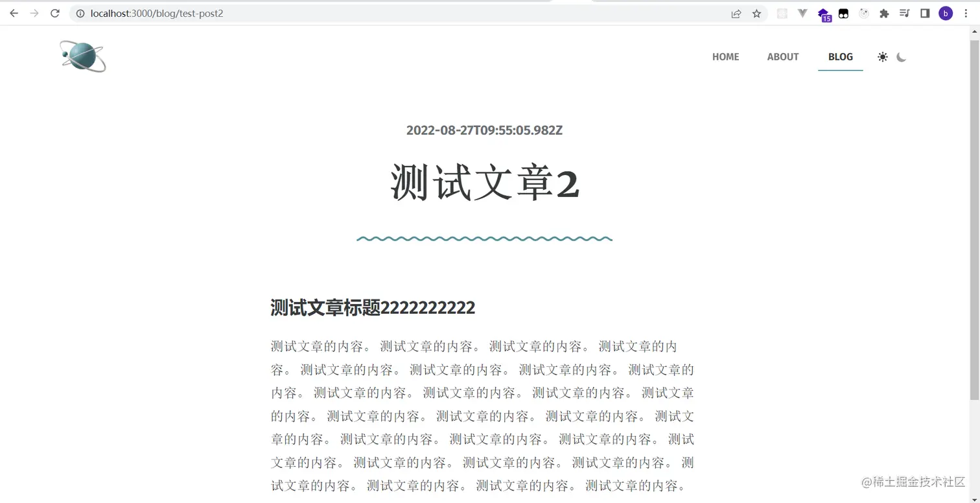Switch to the ABOUT page tab
The height and width of the screenshot is (503, 980).
point(782,57)
